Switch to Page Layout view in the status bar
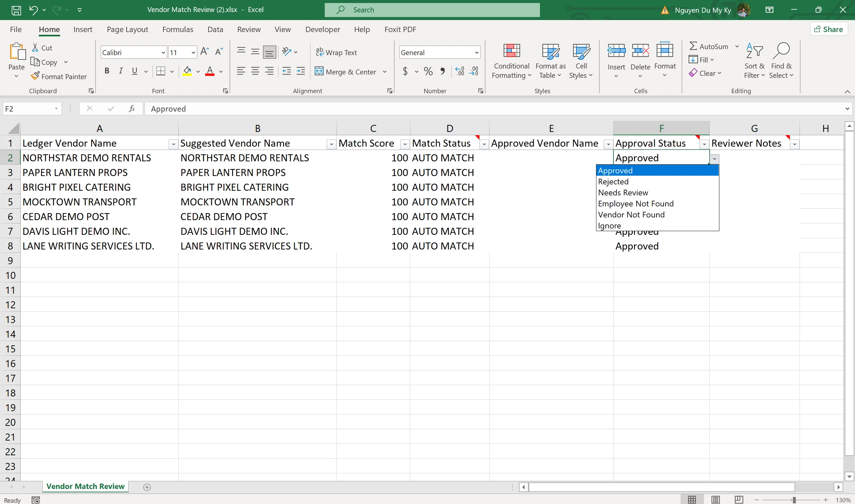Image resolution: width=855 pixels, height=504 pixels. click(x=715, y=500)
